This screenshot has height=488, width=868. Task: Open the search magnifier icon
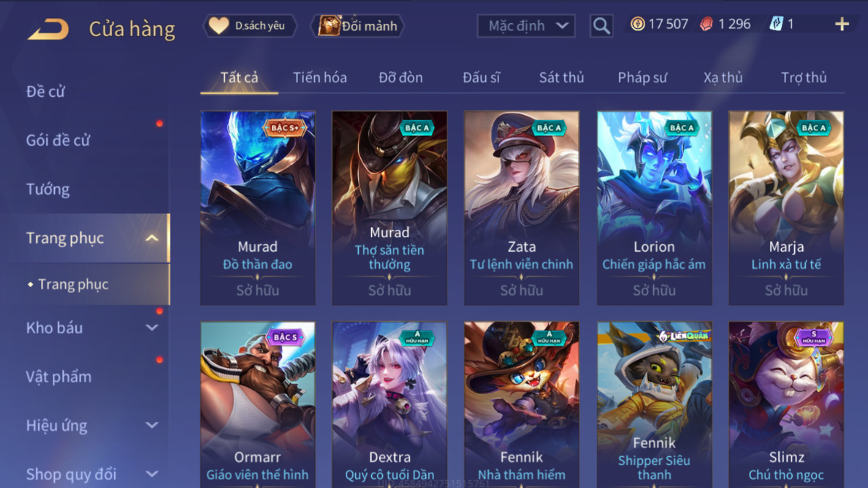601,26
